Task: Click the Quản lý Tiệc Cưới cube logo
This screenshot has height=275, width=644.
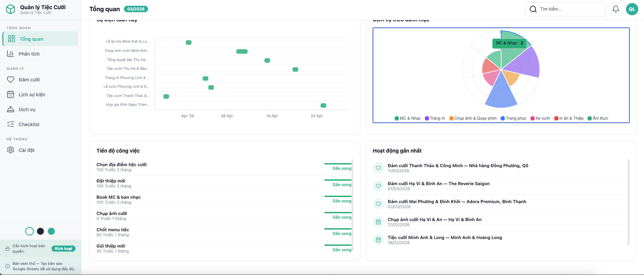Action: click(11, 9)
